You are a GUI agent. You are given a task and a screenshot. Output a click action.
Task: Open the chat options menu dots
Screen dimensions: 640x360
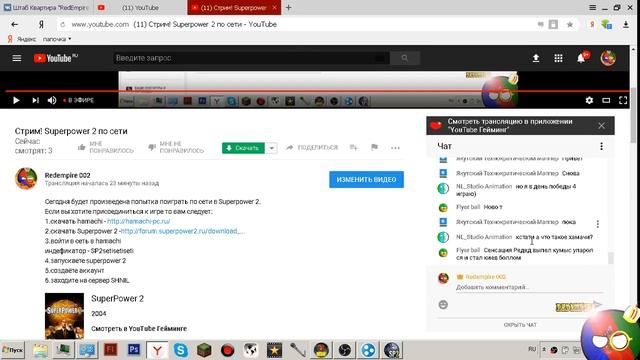point(601,146)
